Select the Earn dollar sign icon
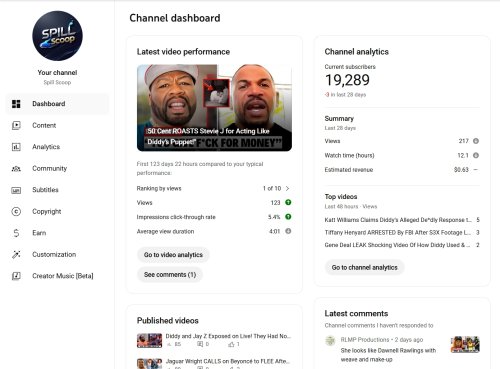500x369 pixels. click(16, 233)
